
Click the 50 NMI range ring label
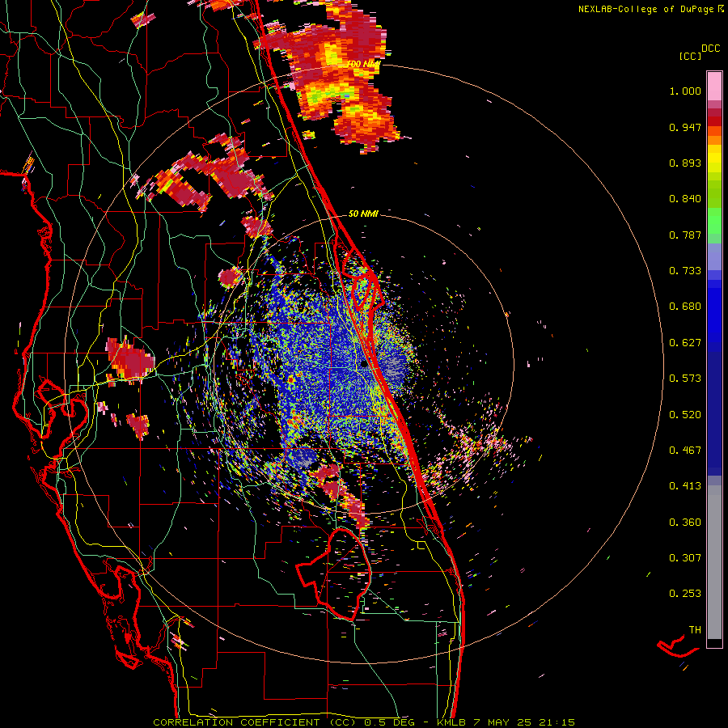363,214
